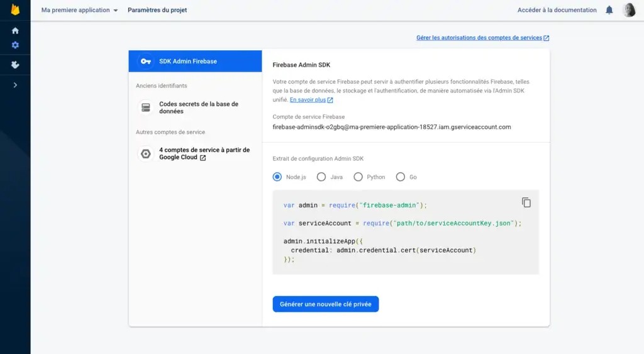Viewport: 644px width, 354px height.
Task: Open the Ma premiere application project dropdown
Action: [80, 10]
